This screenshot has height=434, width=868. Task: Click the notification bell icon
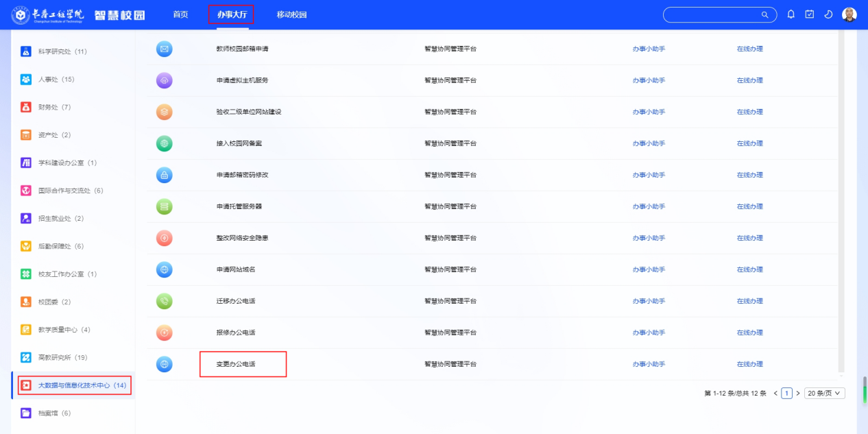(791, 14)
